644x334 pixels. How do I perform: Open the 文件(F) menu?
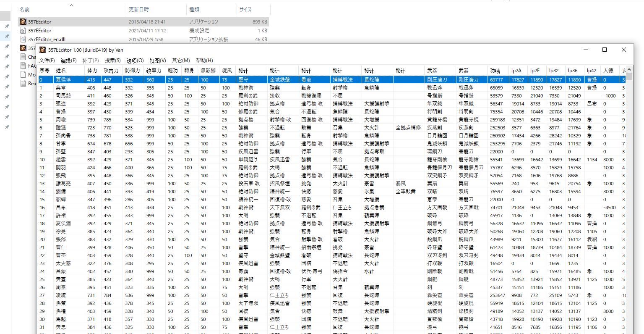[x=46, y=60]
